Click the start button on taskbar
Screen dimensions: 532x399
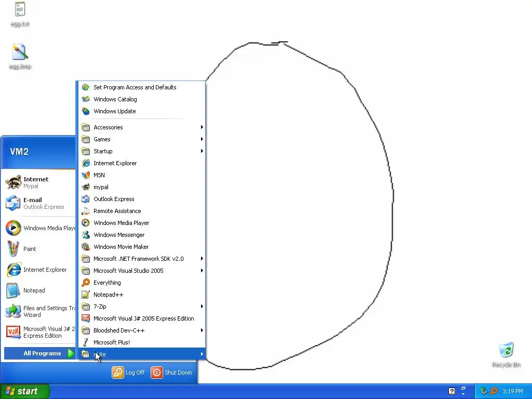[x=25, y=391]
